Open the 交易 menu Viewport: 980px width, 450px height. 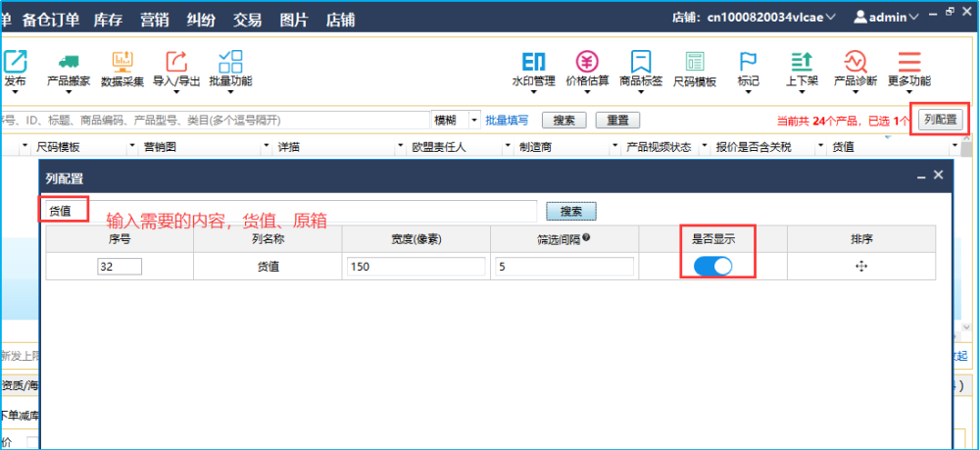[248, 20]
